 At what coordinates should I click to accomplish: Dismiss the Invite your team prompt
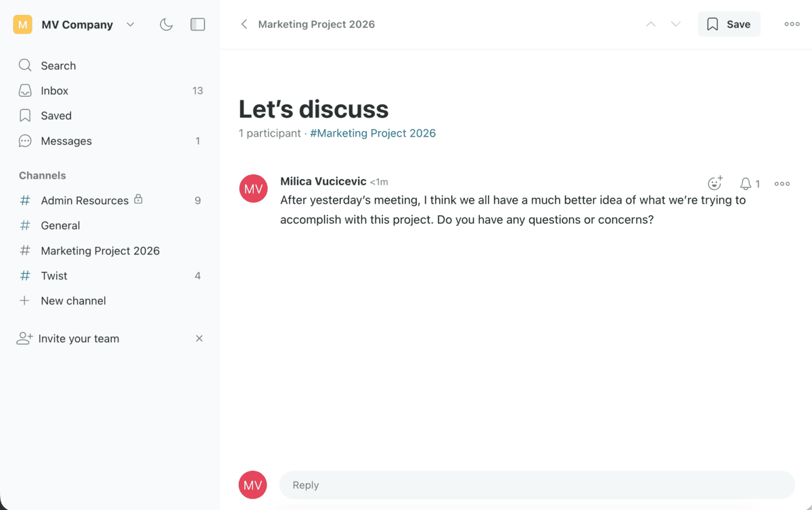pos(199,338)
